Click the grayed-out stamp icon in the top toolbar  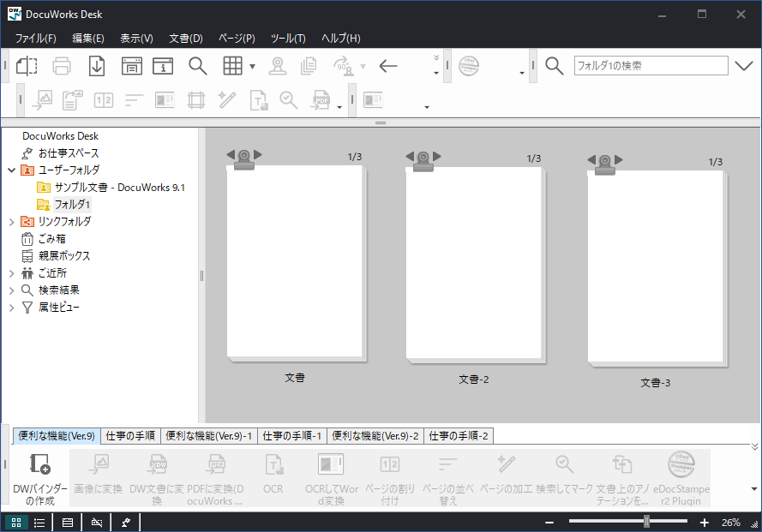tap(278, 66)
